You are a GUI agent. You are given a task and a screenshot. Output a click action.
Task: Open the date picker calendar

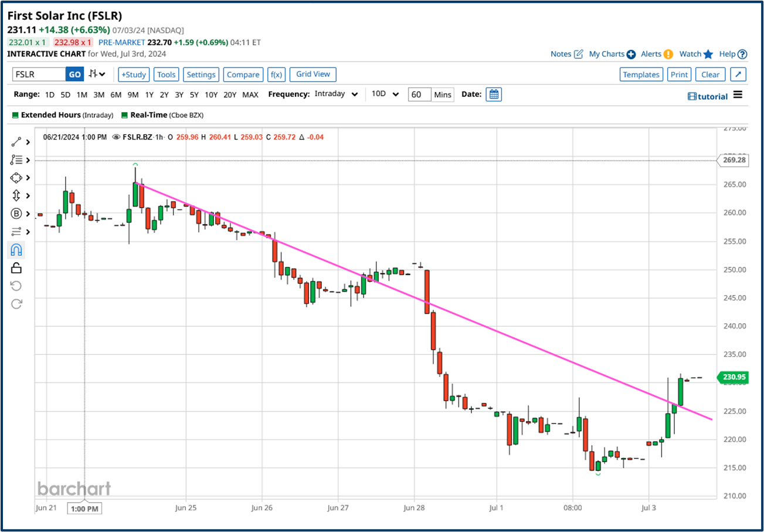coord(494,94)
